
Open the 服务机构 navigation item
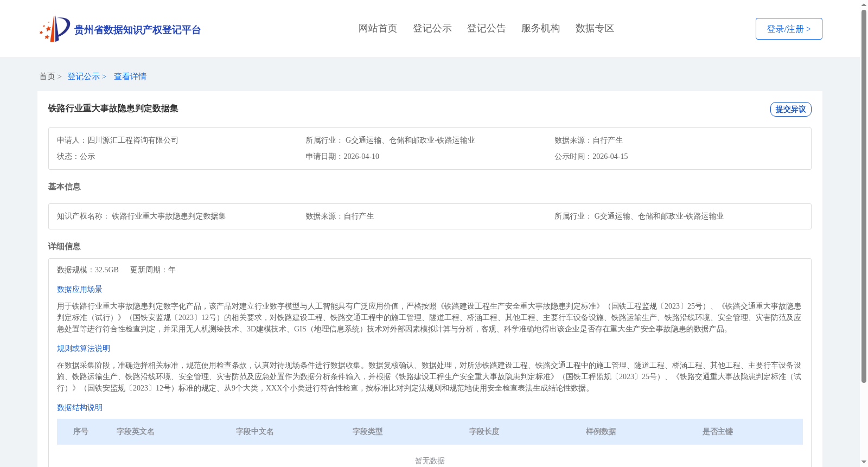pyautogui.click(x=541, y=28)
